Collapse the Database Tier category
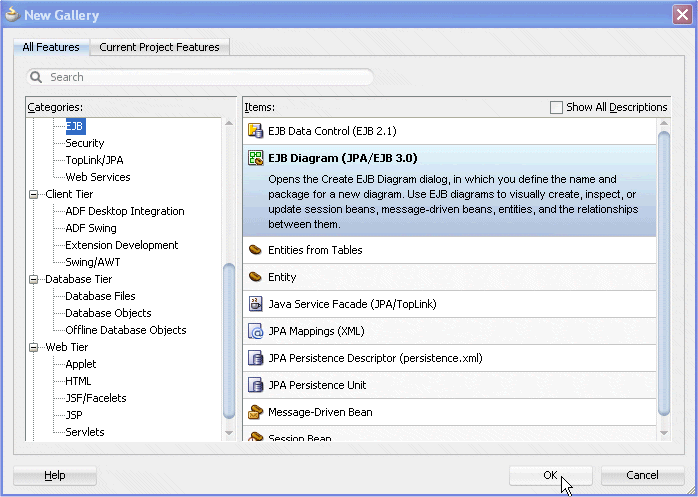698x497 pixels. pos(34,279)
